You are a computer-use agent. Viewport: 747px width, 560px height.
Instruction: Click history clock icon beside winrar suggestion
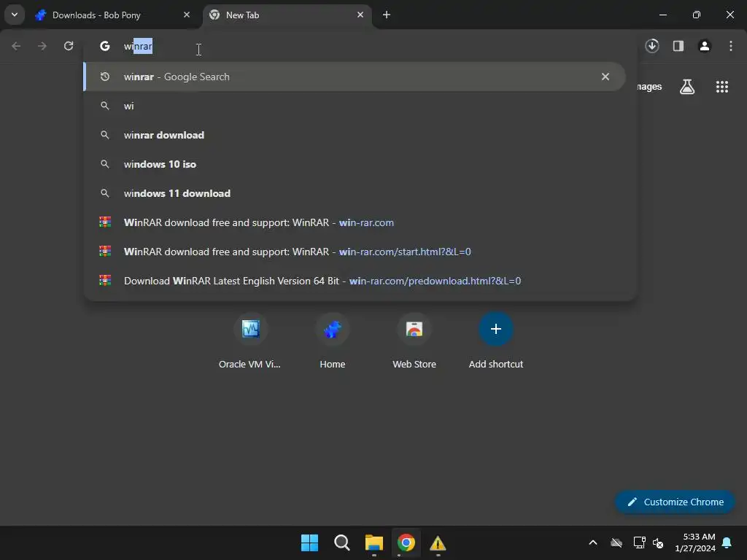pos(105,77)
